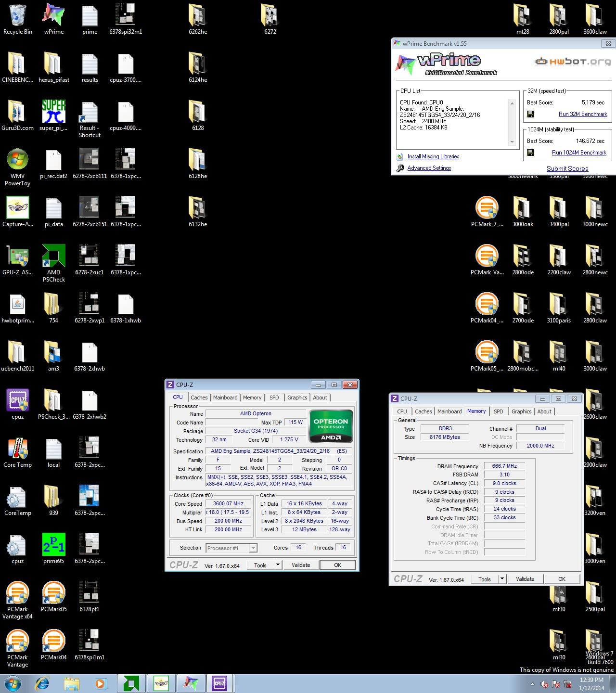This screenshot has height=693, width=616.
Task: Open prime95 desktop icon
Action: (x=53, y=549)
